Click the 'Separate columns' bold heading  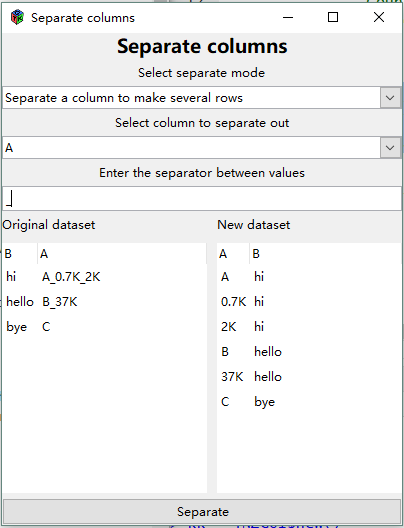(x=202, y=46)
